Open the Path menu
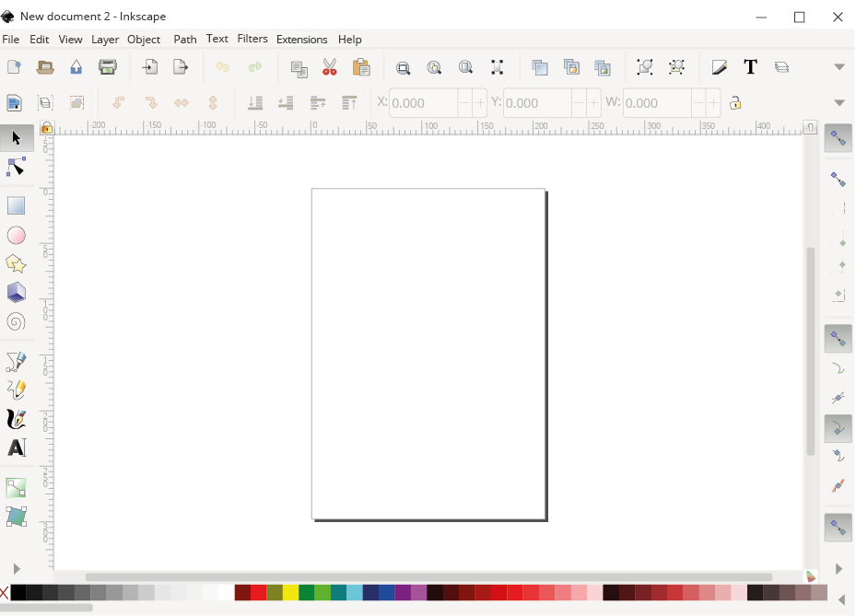856x616 pixels. coord(184,39)
